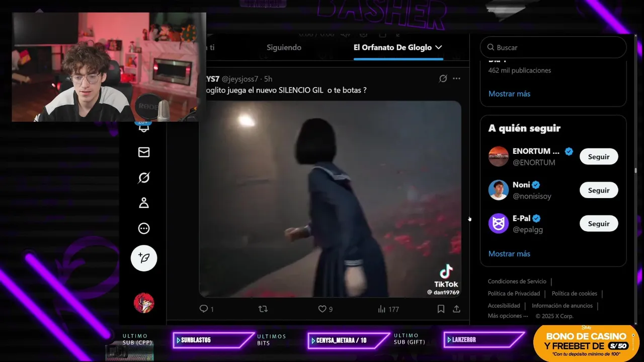Viewport: 644px width, 362px height.
Task: Open @jeysjoss7 handle link
Action: click(x=240, y=79)
